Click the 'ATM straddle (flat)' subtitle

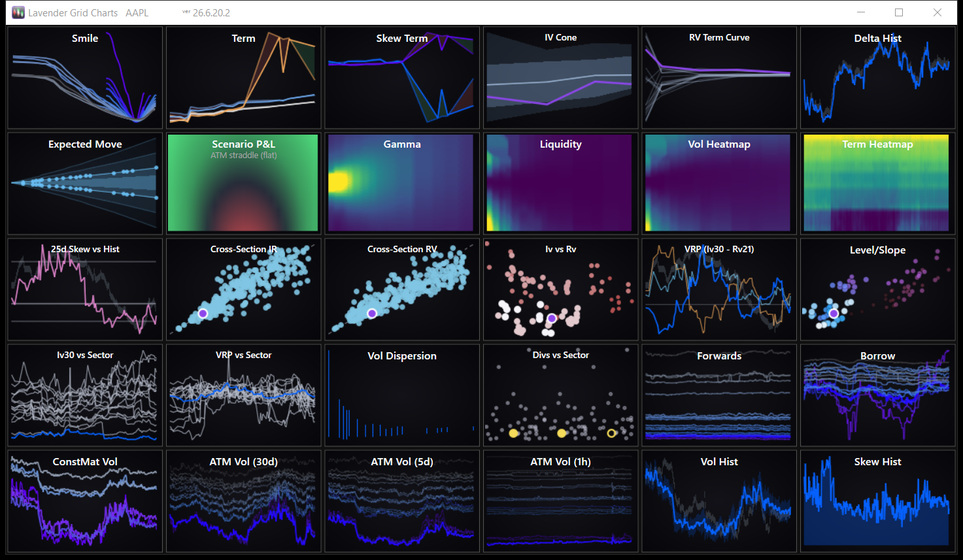(x=244, y=156)
